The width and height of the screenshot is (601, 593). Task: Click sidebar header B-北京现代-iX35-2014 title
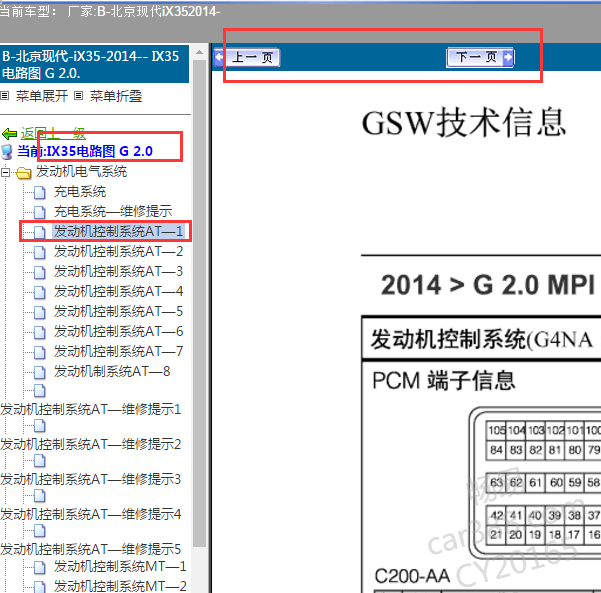(x=94, y=64)
